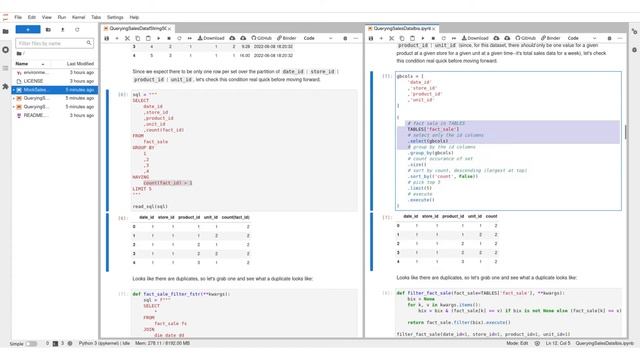This screenshot has height=360, width=640.
Task: Select the highlighted MockSales notebook row
Action: click(55, 89)
